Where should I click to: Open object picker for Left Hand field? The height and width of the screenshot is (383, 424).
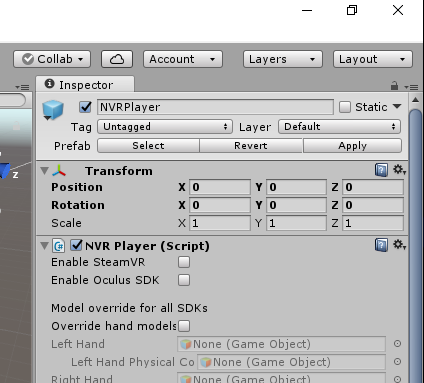point(397,344)
